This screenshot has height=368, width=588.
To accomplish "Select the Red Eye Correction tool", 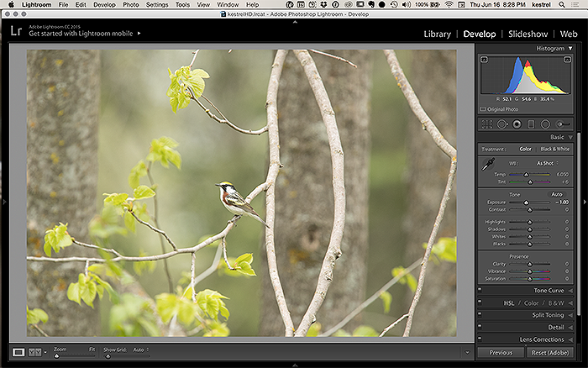I will click(517, 124).
